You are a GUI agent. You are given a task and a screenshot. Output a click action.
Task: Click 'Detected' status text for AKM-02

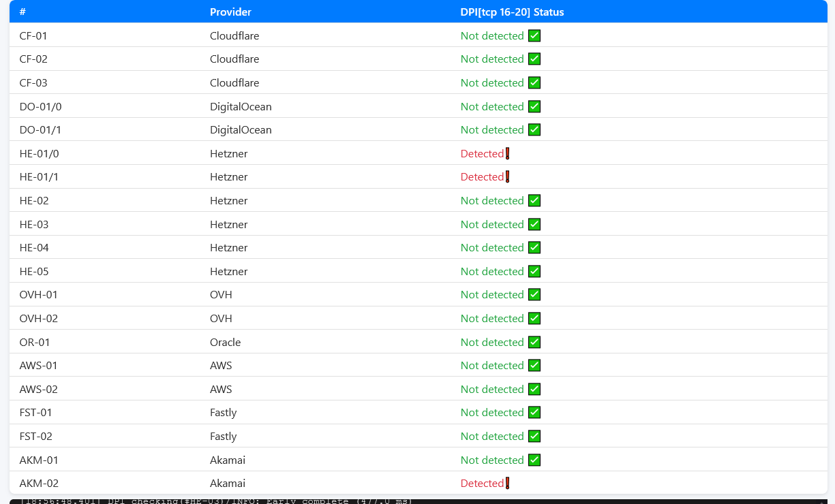click(482, 484)
